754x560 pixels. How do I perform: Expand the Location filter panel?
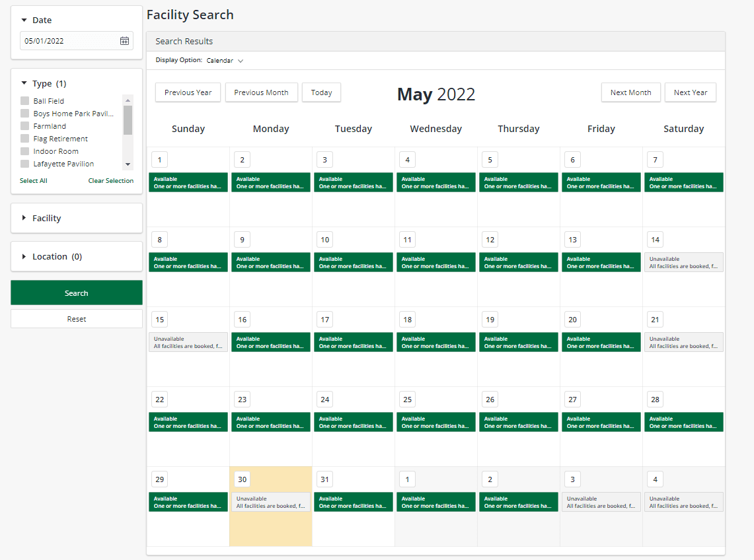pos(24,256)
